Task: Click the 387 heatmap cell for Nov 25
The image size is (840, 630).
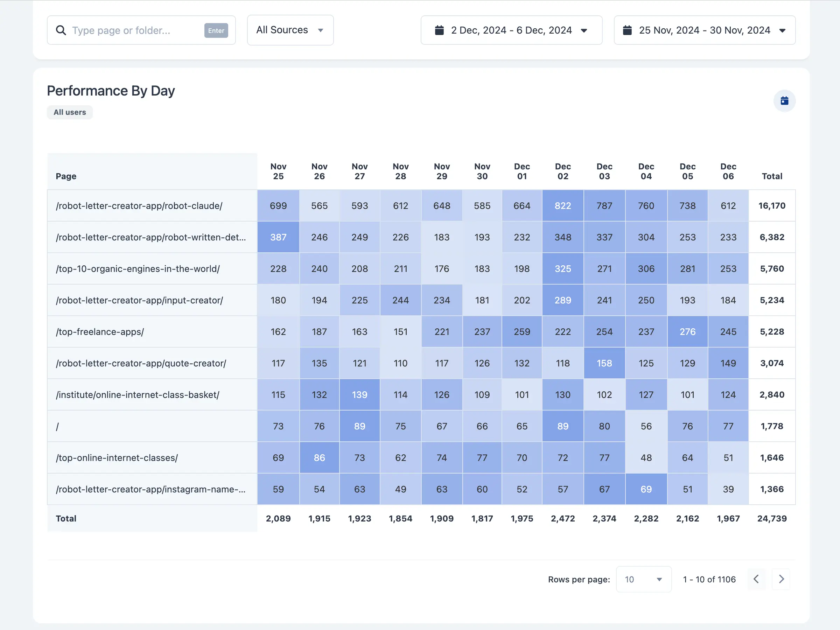Action: pyautogui.click(x=278, y=237)
